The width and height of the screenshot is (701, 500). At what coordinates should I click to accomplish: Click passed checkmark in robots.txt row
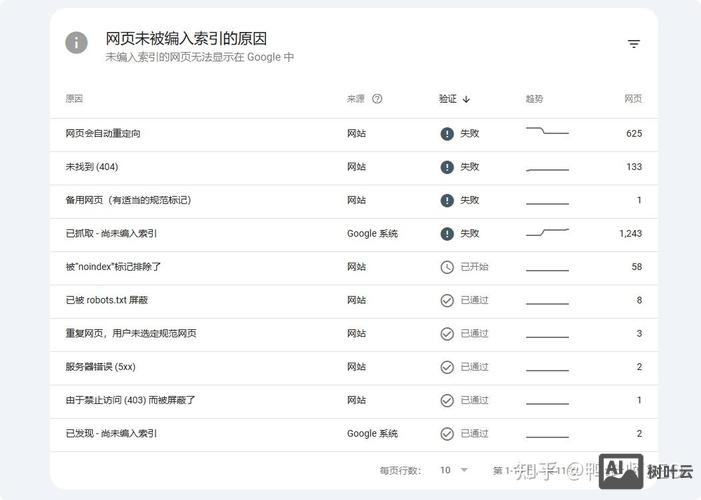tap(447, 301)
